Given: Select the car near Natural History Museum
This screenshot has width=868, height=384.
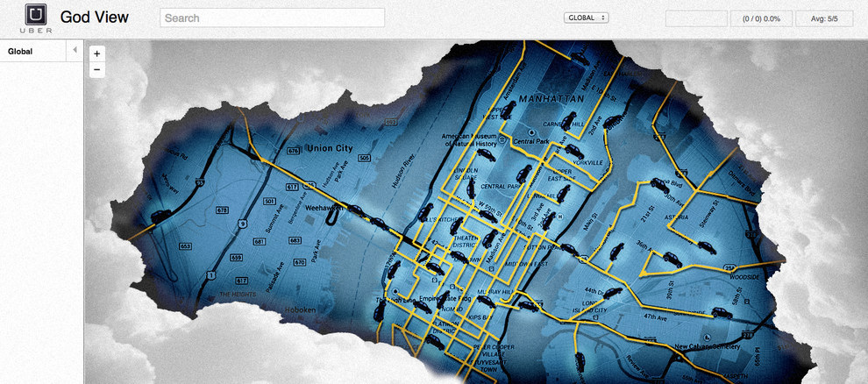Looking at the screenshot, I should point(486,155).
